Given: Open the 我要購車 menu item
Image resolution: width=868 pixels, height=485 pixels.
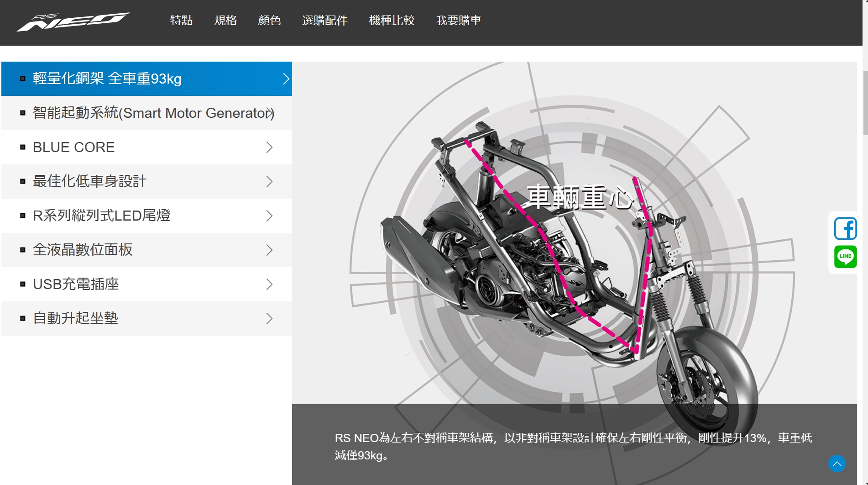Looking at the screenshot, I should 459,21.
